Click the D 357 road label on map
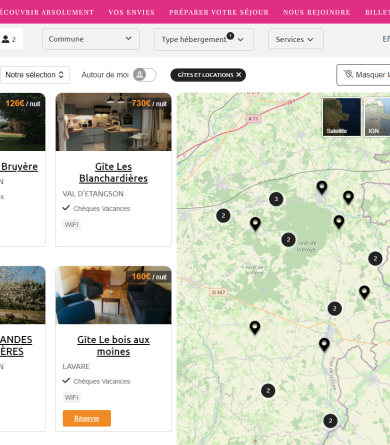 tap(219, 292)
